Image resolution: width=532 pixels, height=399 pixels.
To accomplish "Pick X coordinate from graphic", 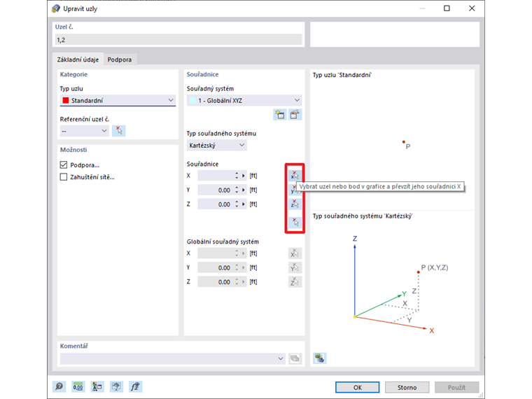I will click(x=295, y=176).
